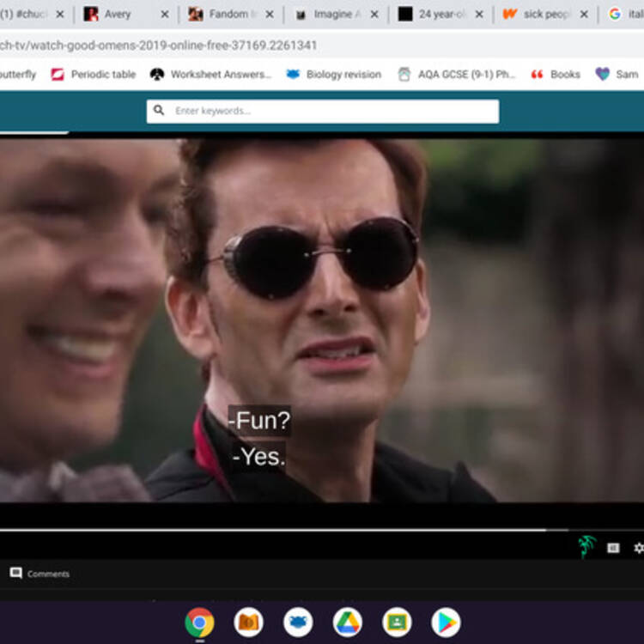Toggle the subtitles icon in player
Viewport: 644px width, 644px height.
click(x=613, y=548)
